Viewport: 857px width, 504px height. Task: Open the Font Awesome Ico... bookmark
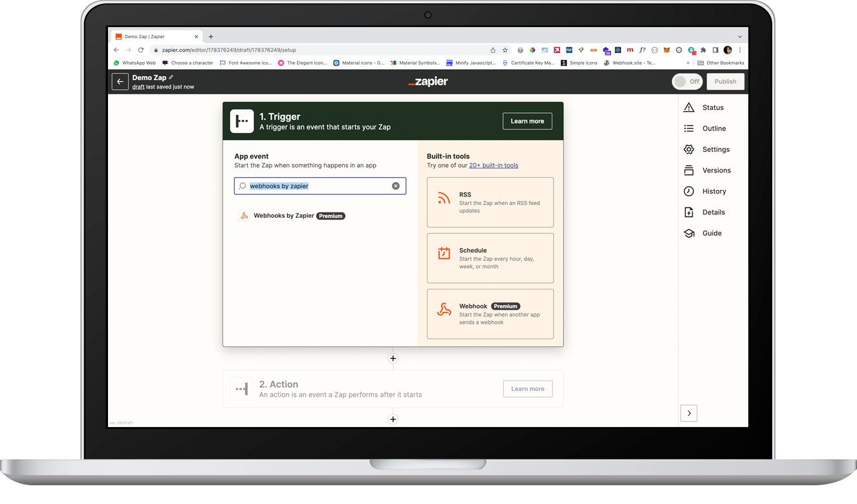pos(246,63)
